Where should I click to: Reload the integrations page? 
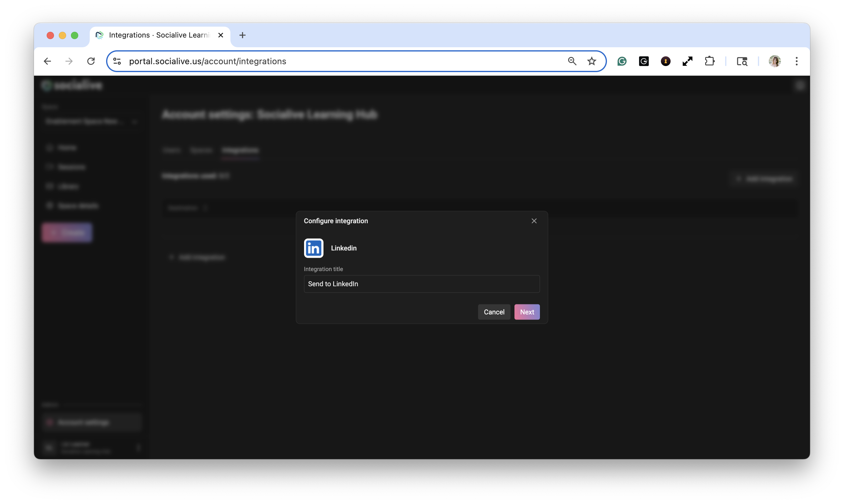click(91, 61)
